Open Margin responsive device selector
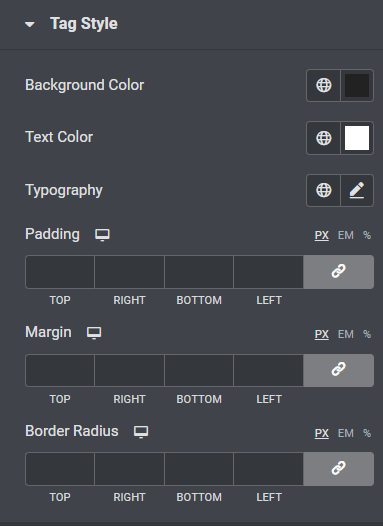This screenshot has width=383, height=526. pyautogui.click(x=94, y=333)
